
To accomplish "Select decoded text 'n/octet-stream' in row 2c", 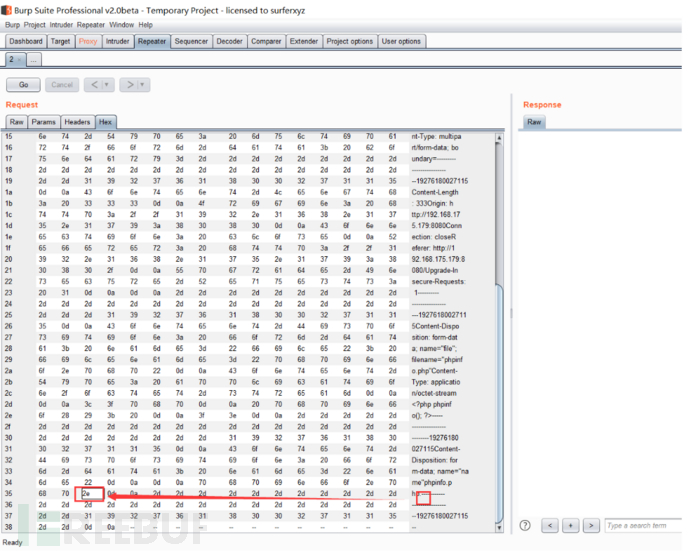I will (x=434, y=393).
